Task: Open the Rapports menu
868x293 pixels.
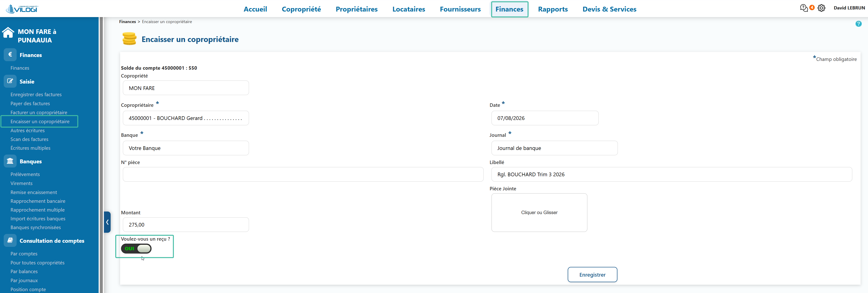Action: coord(553,9)
